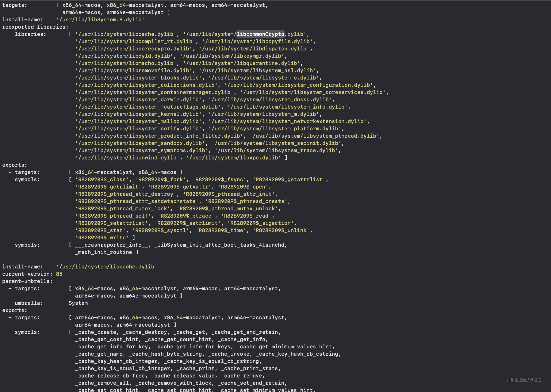Click _libSystem_init_after_boot_tasks_4launchd symbol
This screenshot has height=392, width=551.
pyautogui.click(x=219, y=245)
